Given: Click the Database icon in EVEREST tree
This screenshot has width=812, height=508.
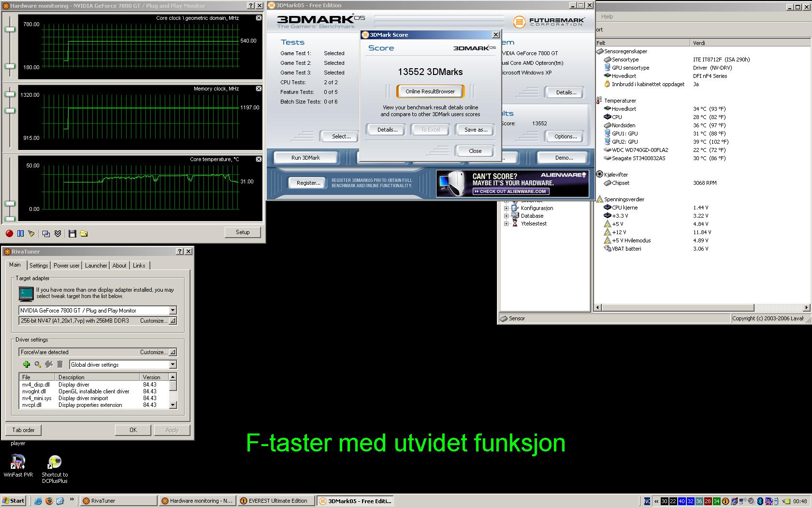Looking at the screenshot, I should [x=515, y=216].
